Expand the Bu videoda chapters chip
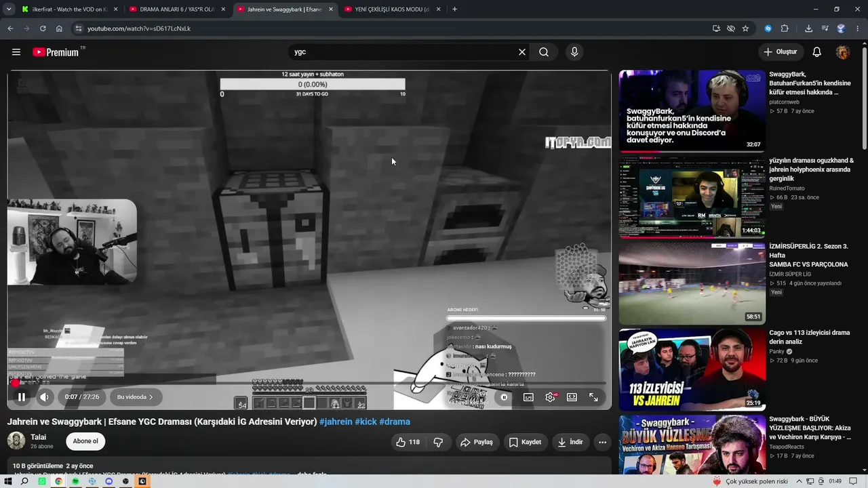 (136, 397)
